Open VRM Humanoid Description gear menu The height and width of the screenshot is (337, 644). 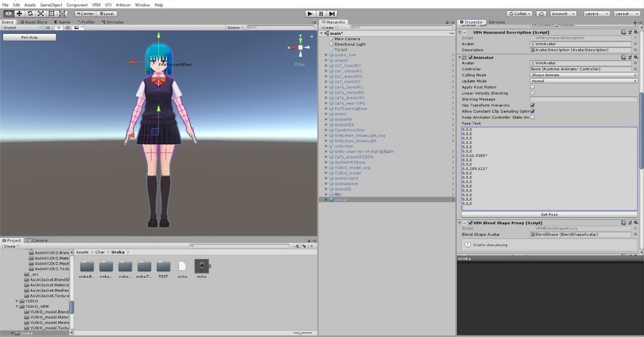[x=636, y=33]
